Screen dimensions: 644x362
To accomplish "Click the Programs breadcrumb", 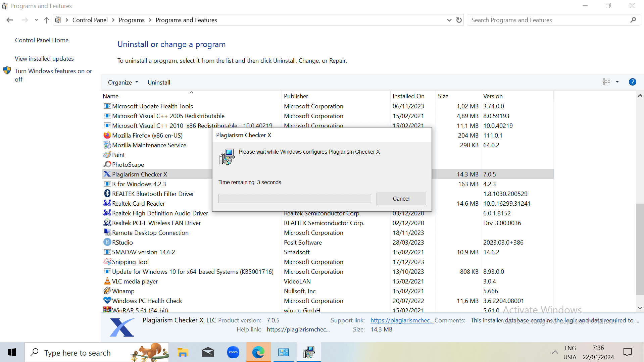I will (132, 20).
